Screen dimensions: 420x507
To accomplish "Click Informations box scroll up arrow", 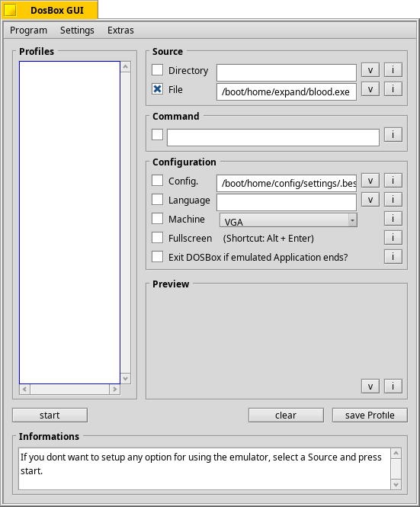I will [x=396, y=454].
